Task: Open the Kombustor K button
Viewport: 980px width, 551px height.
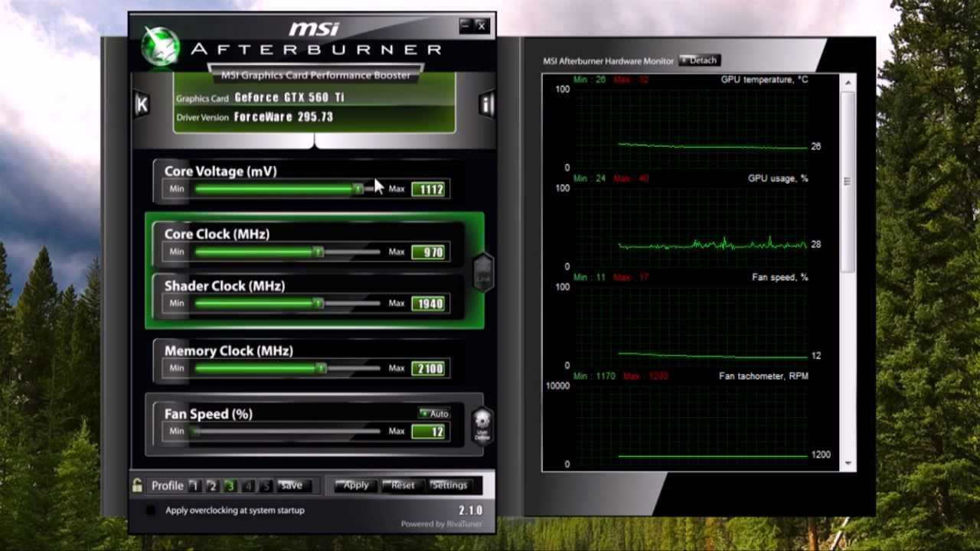Action: point(142,104)
